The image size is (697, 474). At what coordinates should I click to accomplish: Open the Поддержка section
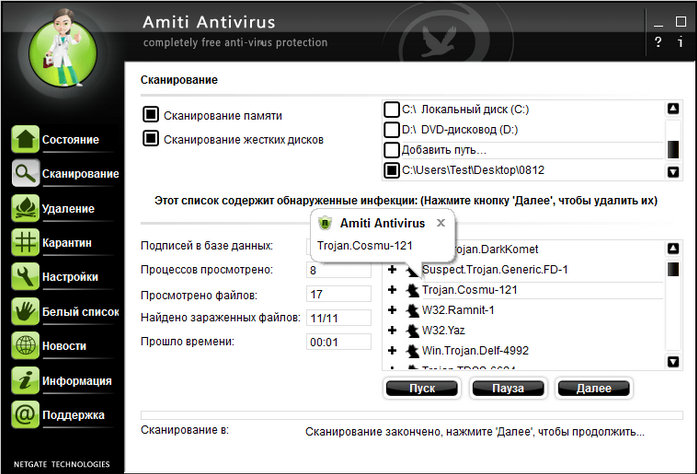coord(73,415)
